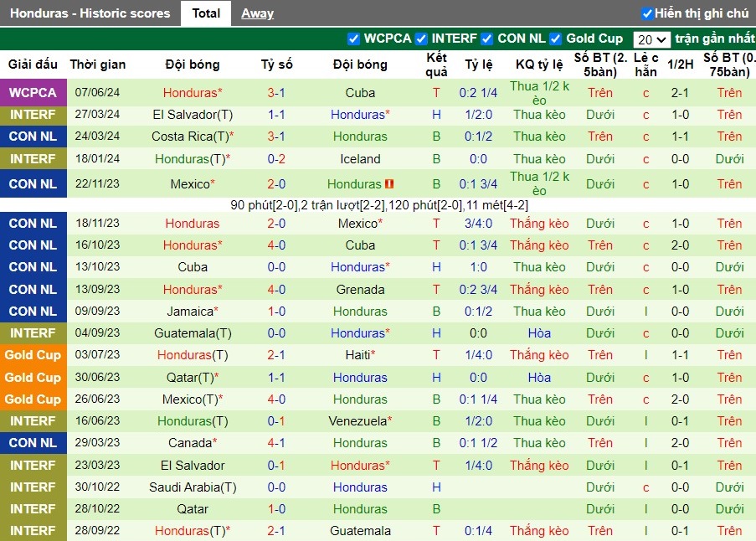Click Saudi Arabia(T) team name
This screenshot has width=756, height=541.
pos(193,487)
